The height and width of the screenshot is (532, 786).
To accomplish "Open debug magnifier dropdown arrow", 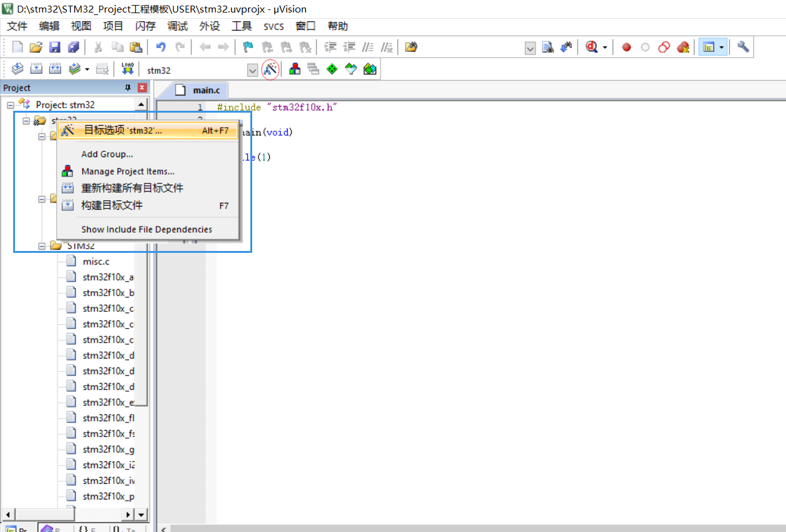I will tap(604, 47).
